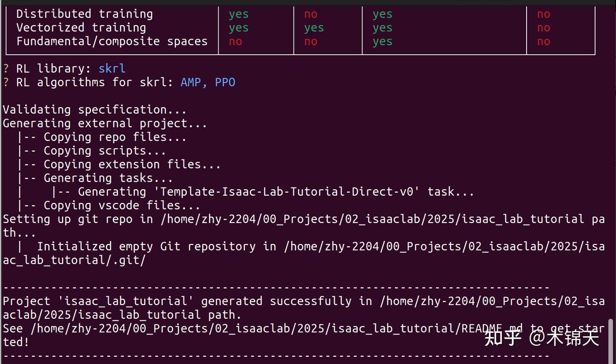Click the 'RL library:' prompt label

click(54, 68)
